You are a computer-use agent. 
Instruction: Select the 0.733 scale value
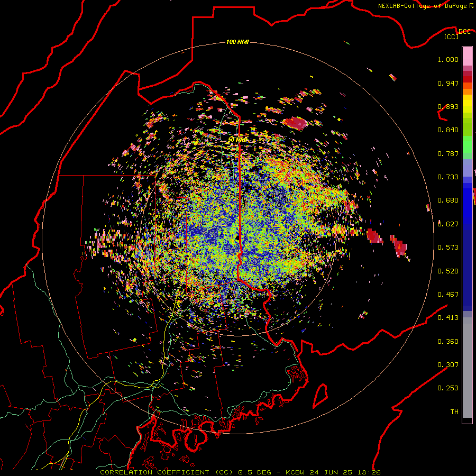coord(448,177)
